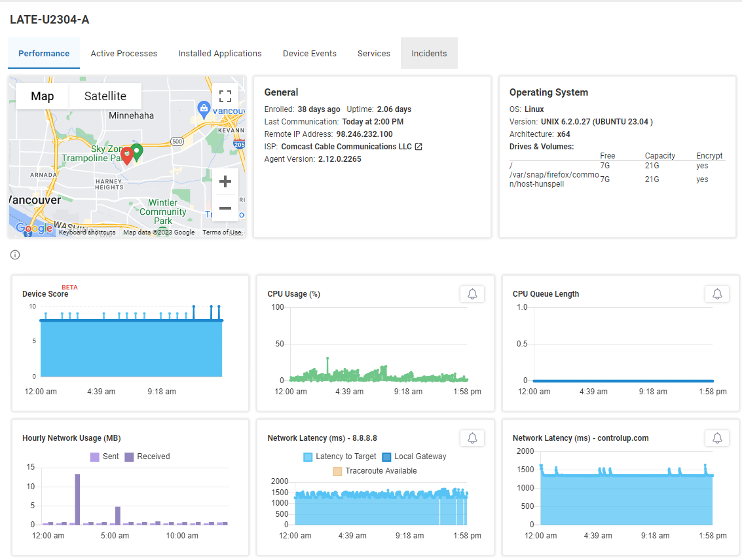Open Google Maps Terms of Use link

(221, 233)
